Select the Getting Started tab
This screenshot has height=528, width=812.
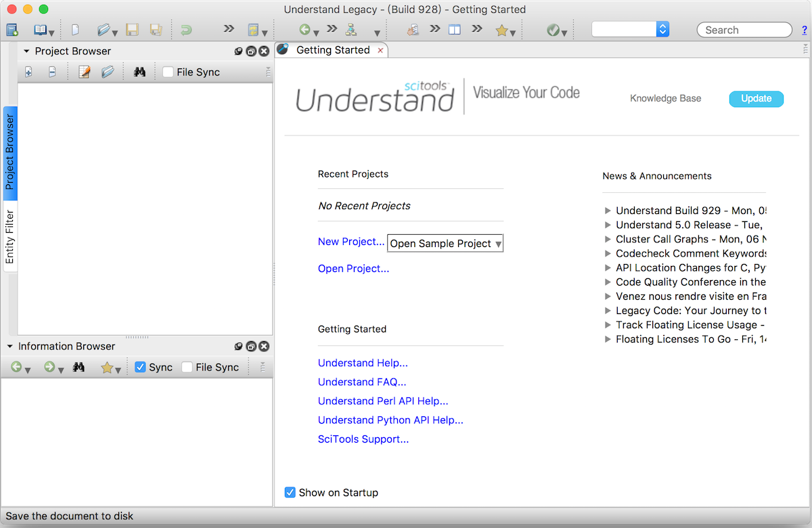tap(333, 50)
